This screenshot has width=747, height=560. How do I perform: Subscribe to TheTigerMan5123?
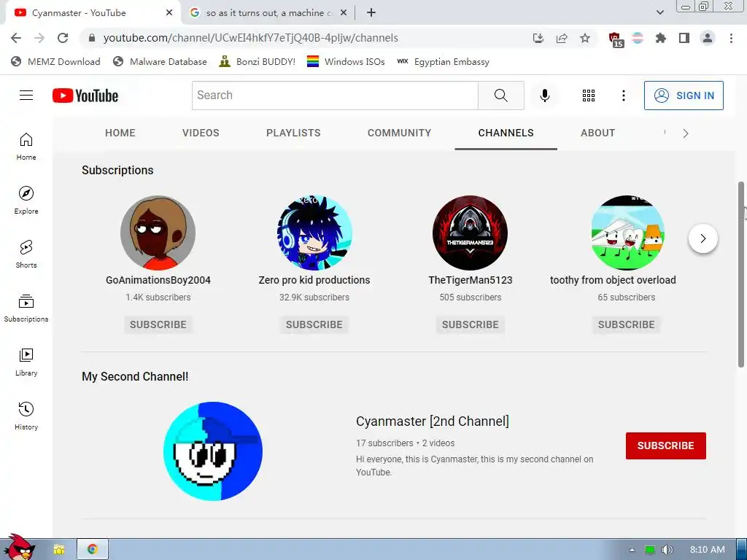click(x=471, y=324)
